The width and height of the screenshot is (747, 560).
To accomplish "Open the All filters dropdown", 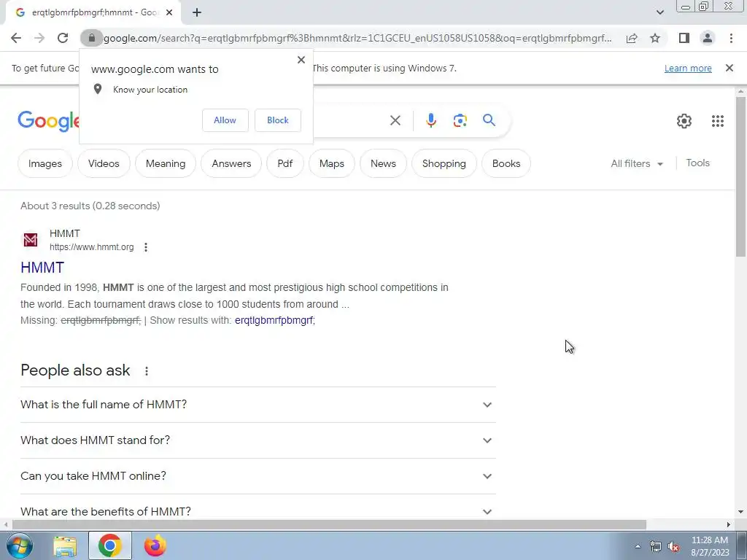I will tap(636, 163).
